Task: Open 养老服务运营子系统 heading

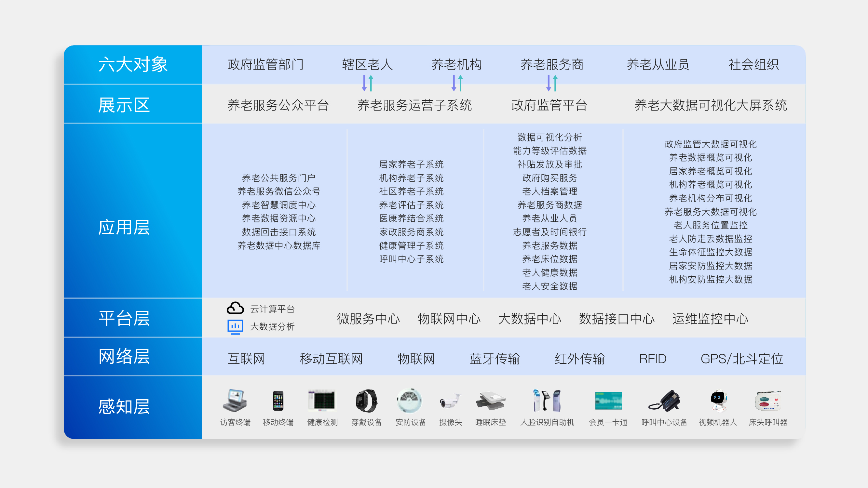Action: [414, 105]
